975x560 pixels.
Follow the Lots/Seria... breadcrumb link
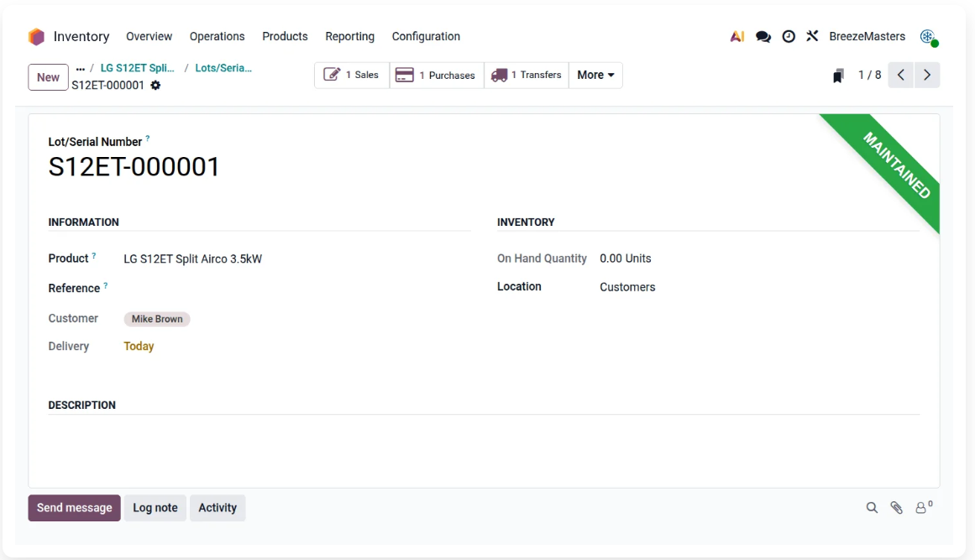(x=223, y=68)
